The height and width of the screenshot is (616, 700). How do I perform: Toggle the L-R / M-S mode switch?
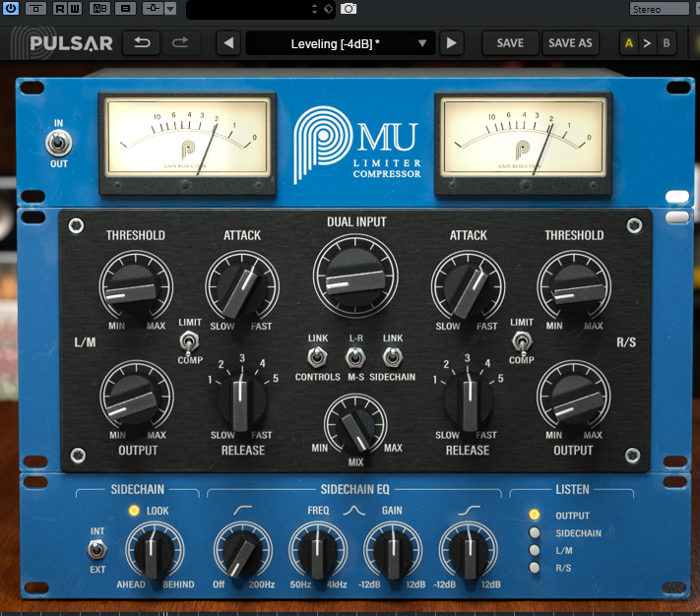coord(355,357)
